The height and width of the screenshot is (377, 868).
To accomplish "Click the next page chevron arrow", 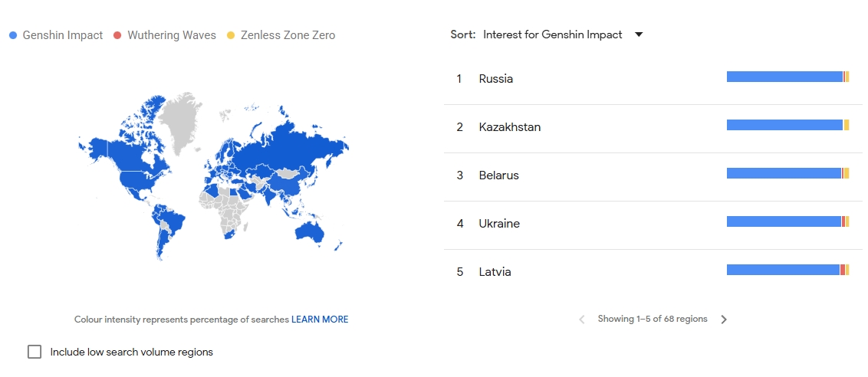I will point(724,320).
